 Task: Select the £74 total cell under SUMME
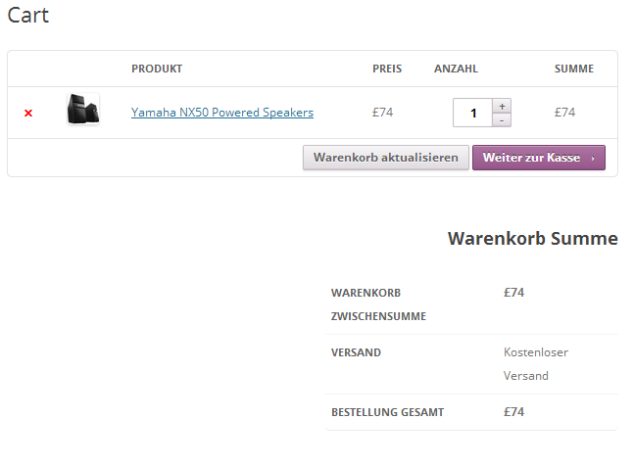tap(565, 112)
